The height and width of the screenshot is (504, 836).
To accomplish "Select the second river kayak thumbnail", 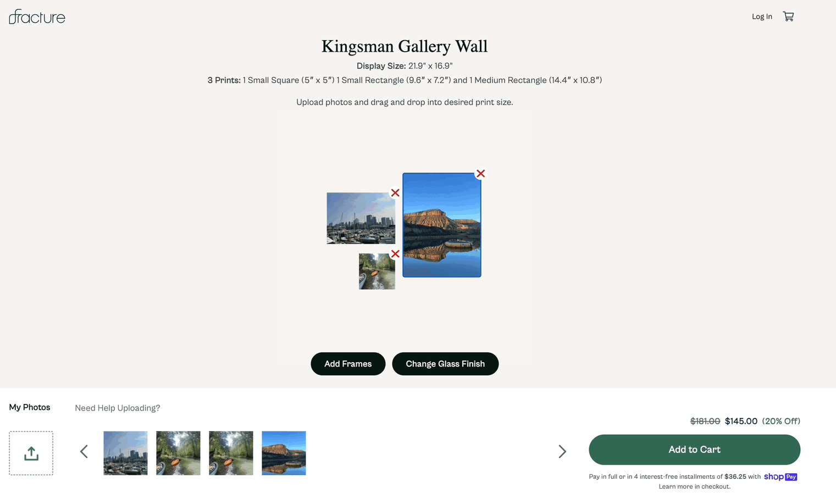I will (x=231, y=453).
